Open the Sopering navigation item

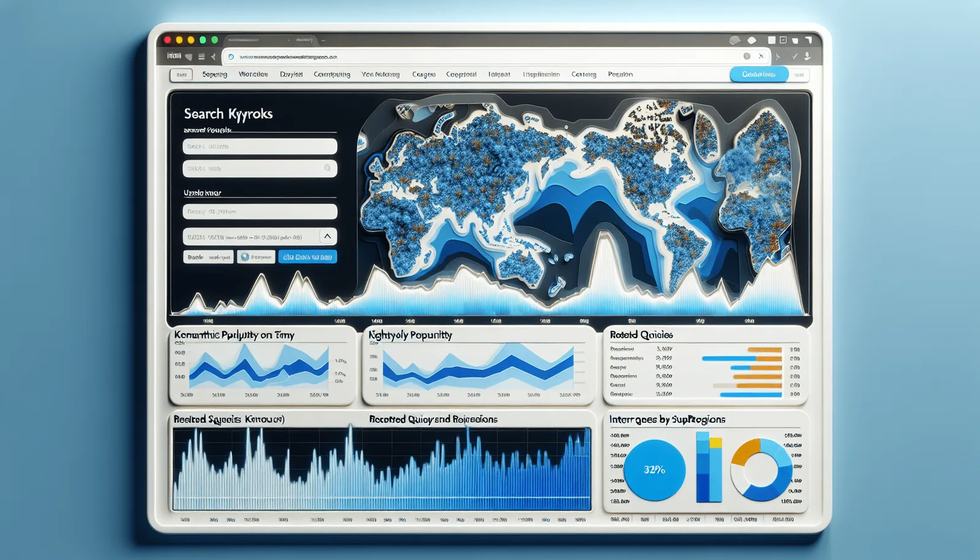[214, 74]
